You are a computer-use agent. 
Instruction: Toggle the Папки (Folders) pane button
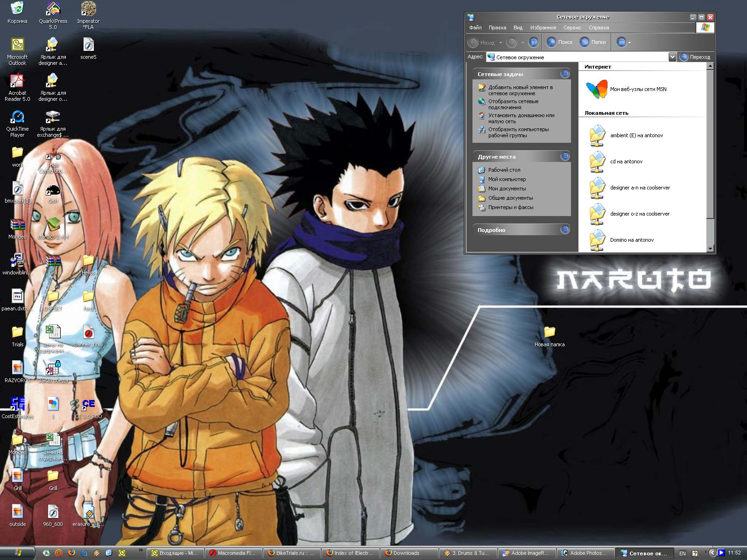593,42
